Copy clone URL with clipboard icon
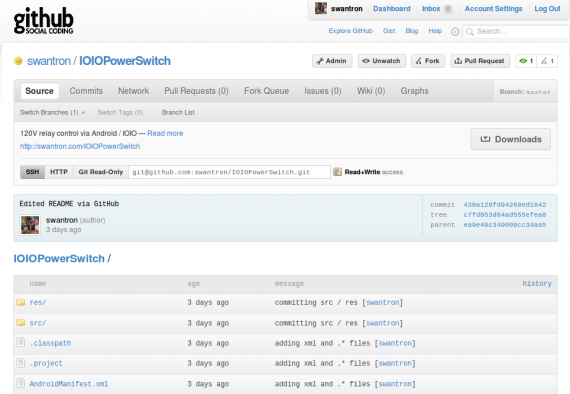The image size is (570, 394). [x=337, y=172]
